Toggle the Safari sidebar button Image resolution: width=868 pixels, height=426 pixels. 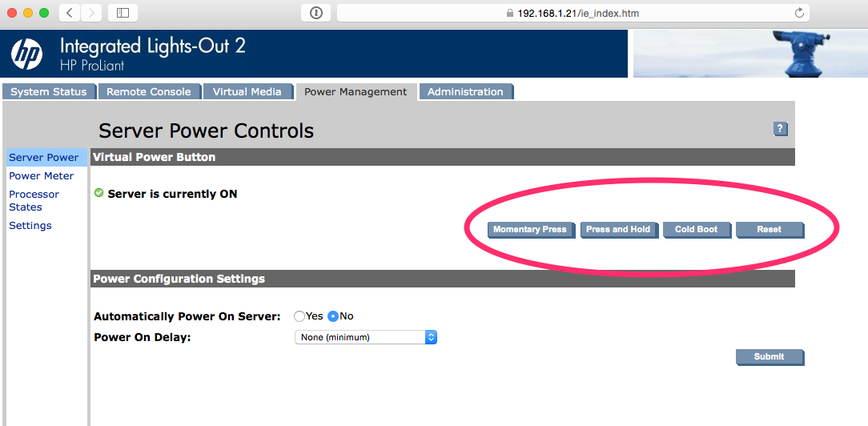pos(123,13)
